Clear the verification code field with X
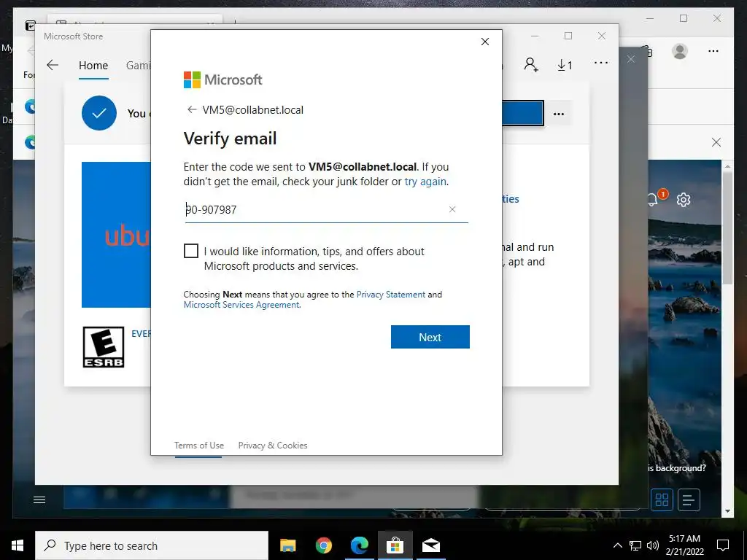The width and height of the screenshot is (747, 560). 452,209
